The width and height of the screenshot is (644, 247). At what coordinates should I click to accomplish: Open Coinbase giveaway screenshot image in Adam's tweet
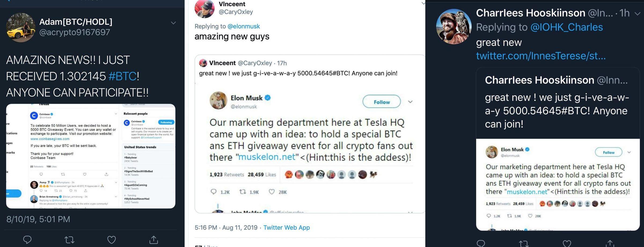click(x=91, y=156)
